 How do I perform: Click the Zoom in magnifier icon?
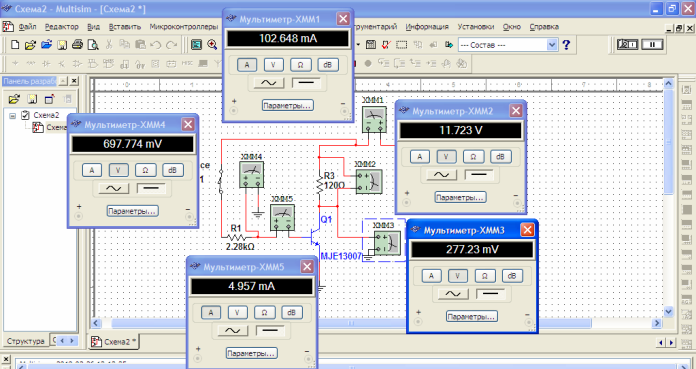(212, 44)
